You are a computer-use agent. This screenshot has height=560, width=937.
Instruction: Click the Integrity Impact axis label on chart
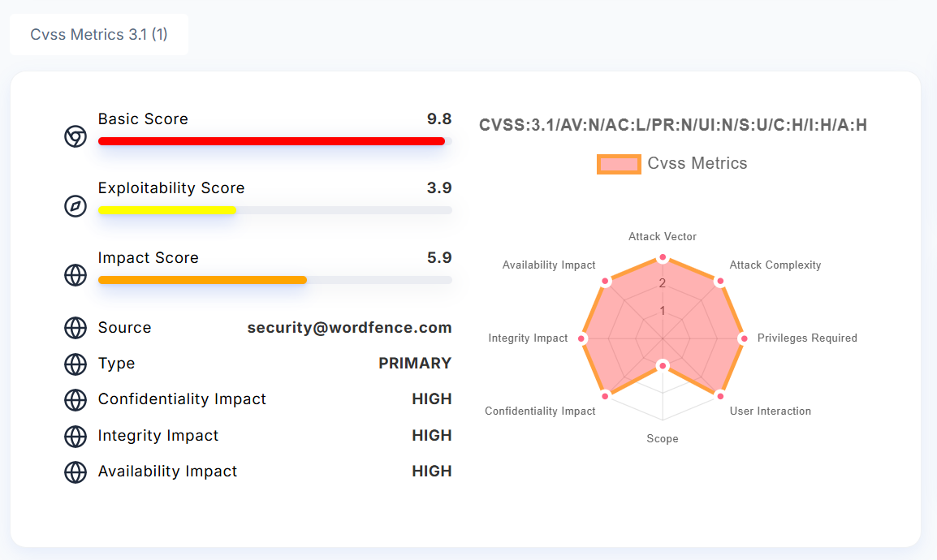[x=528, y=338]
